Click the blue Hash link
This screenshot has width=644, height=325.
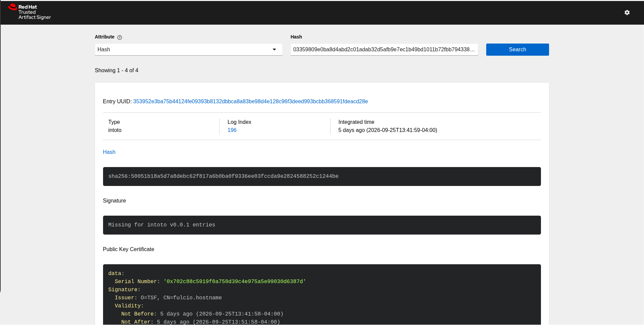point(109,152)
